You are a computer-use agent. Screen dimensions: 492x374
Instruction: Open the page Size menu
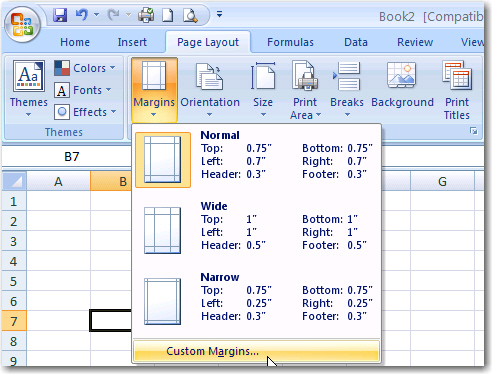point(263,89)
